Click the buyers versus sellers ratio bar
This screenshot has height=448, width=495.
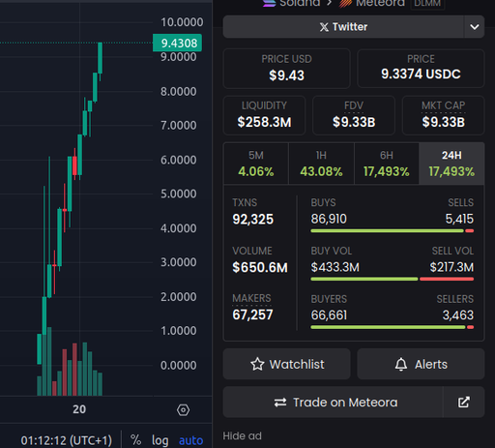393,327
